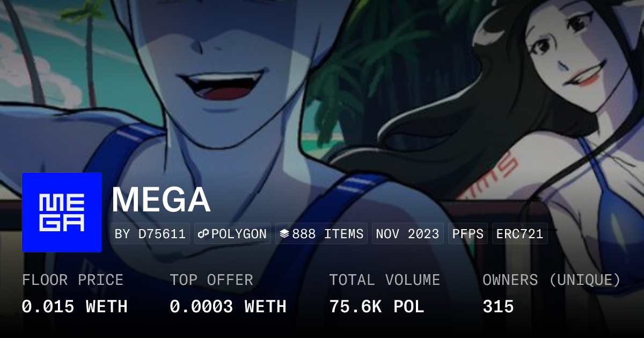644x338 pixels.
Task: Click the FLOOR PRICE label
Action: coord(72,280)
